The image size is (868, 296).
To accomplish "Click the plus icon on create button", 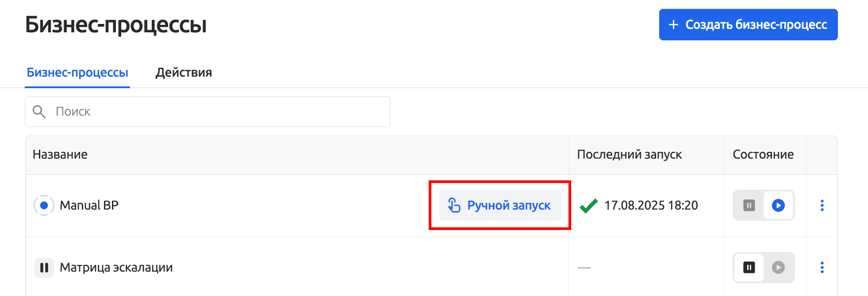I will 673,25.
